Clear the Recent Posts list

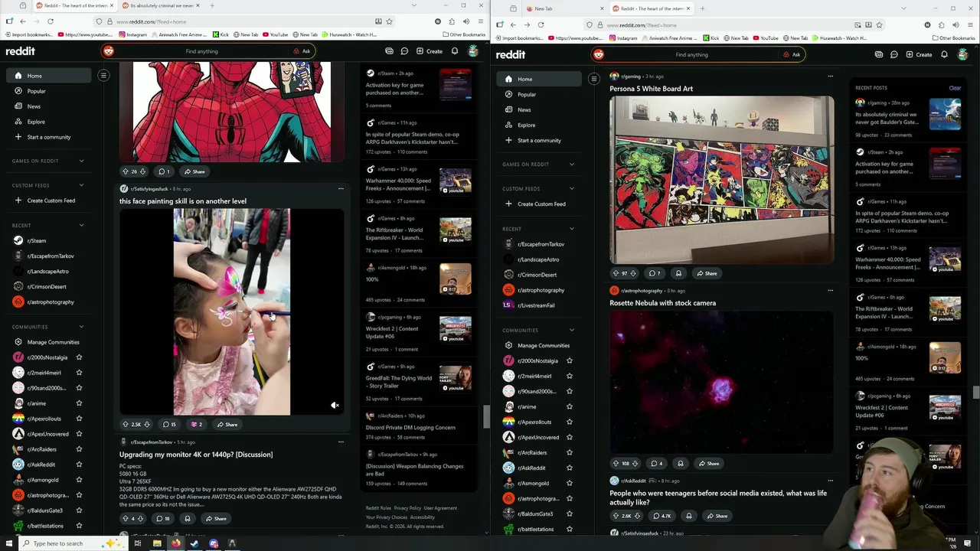pyautogui.click(x=955, y=88)
